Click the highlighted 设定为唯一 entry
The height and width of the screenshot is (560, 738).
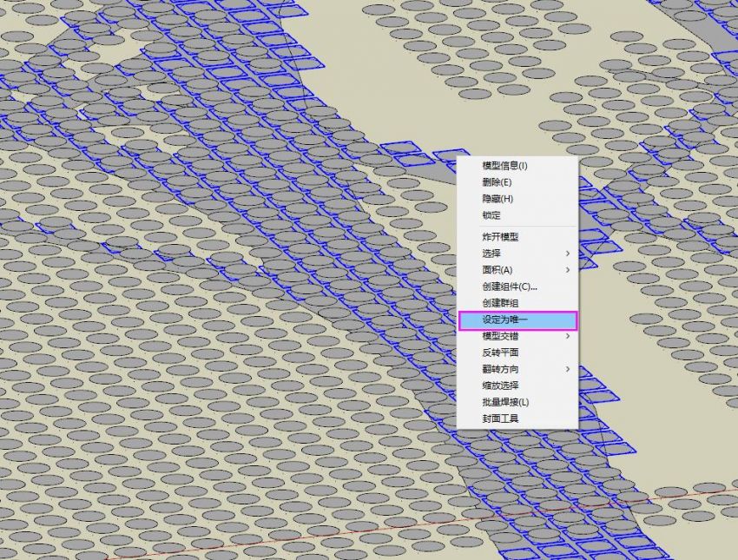517,320
